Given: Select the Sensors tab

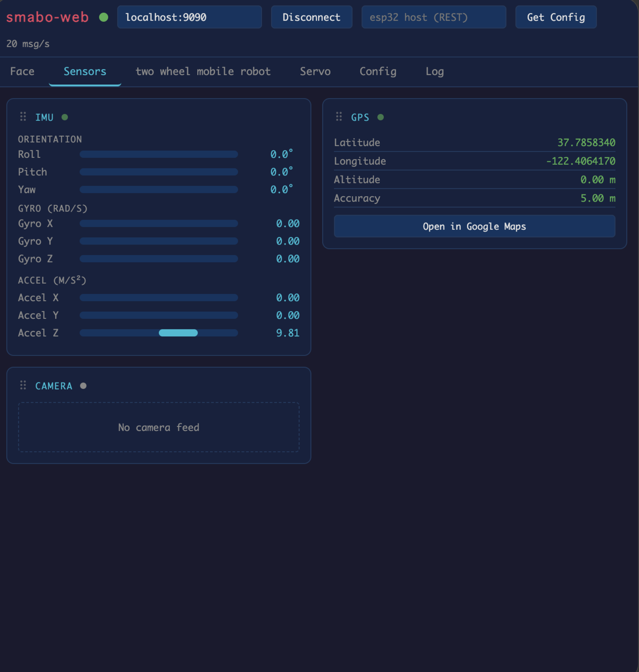Looking at the screenshot, I should point(85,72).
